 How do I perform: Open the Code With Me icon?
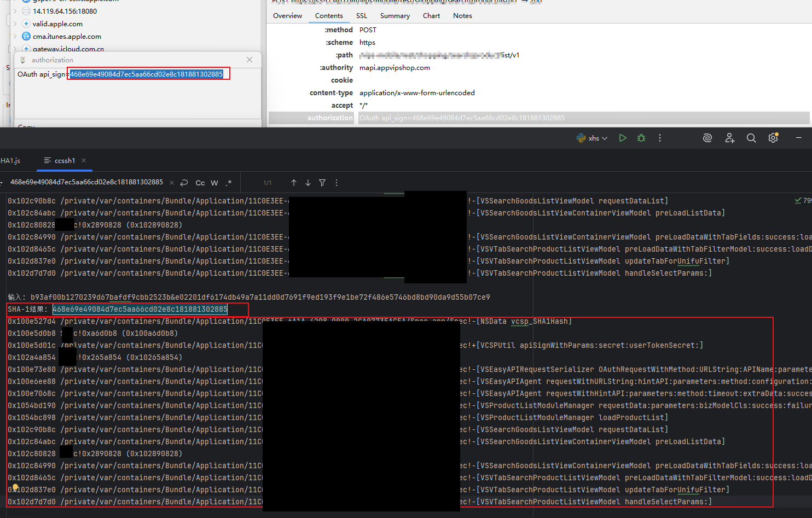729,138
